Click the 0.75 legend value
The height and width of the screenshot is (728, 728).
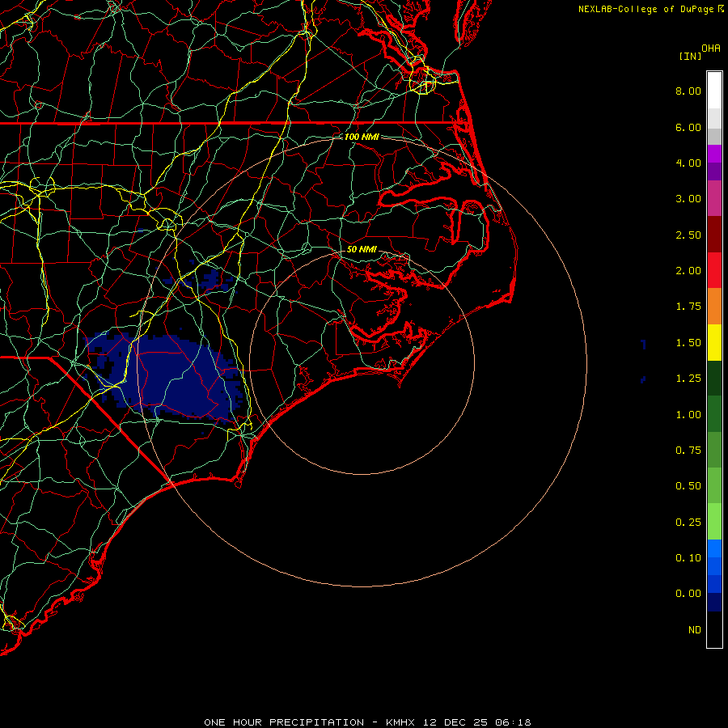[x=688, y=451]
